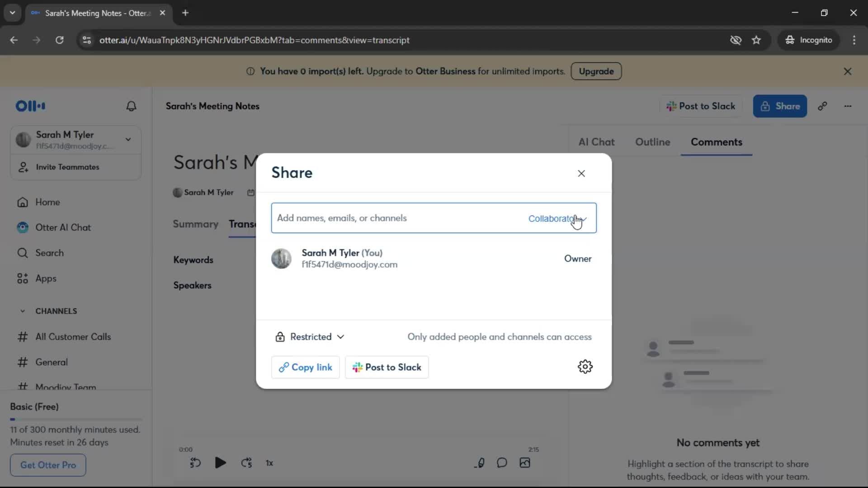868x488 pixels.
Task: Click Post to Slack in page header
Action: 701,106
